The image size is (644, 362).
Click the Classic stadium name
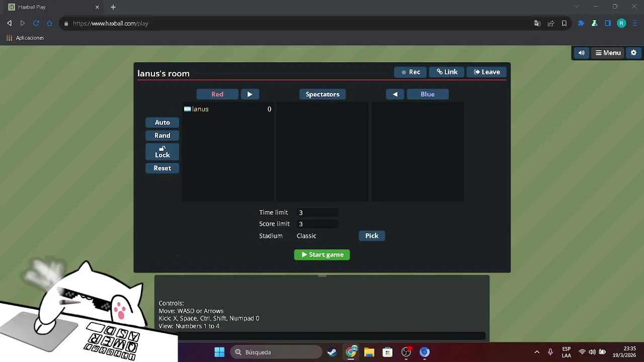306,236
